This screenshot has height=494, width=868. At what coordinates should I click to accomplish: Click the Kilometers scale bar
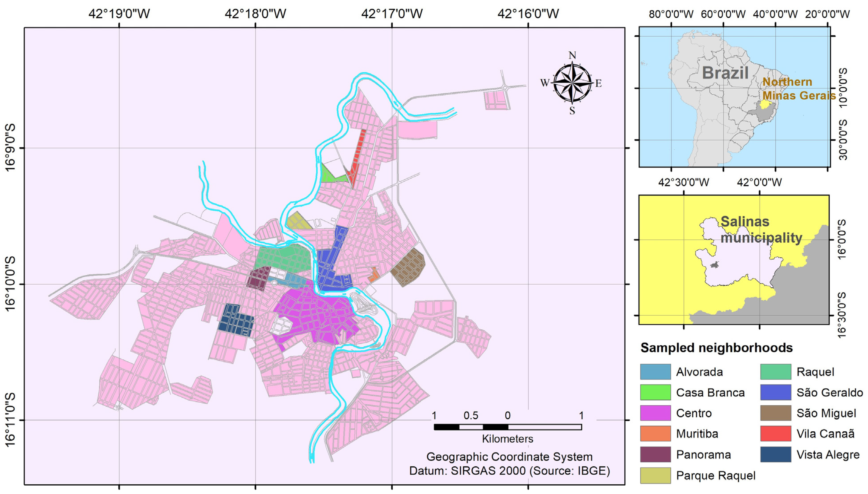coord(508,427)
